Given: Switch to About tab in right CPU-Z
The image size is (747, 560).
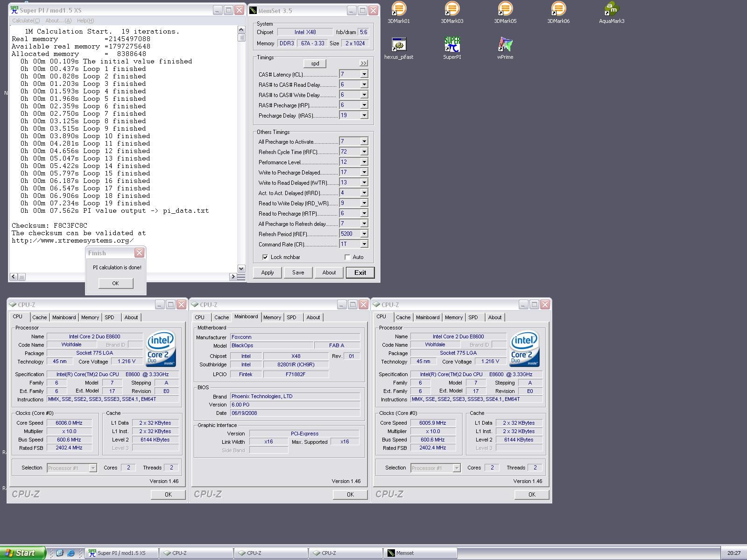Looking at the screenshot, I should pos(495,317).
